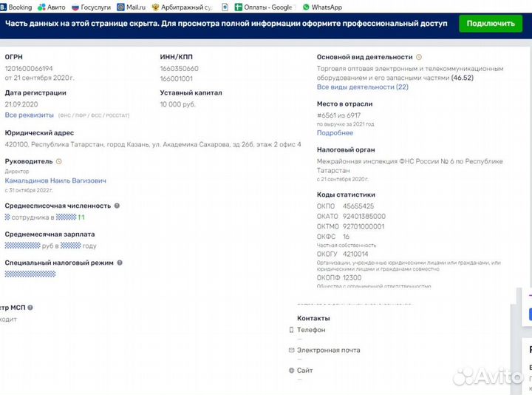Expand Все виды деятельности (22) list
The width and height of the screenshot is (532, 395).
coord(362,87)
